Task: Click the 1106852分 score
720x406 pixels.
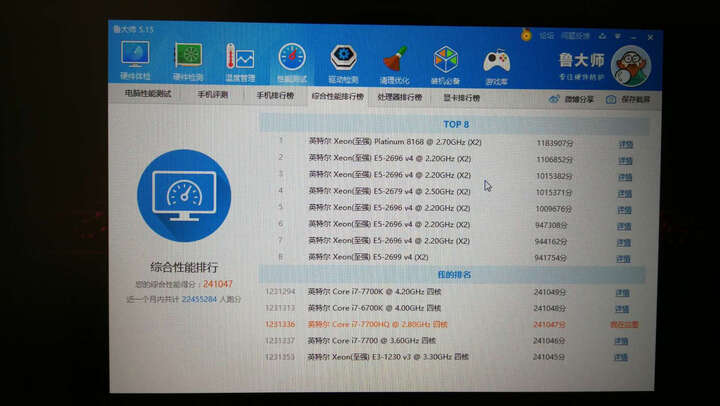Action: (x=554, y=160)
